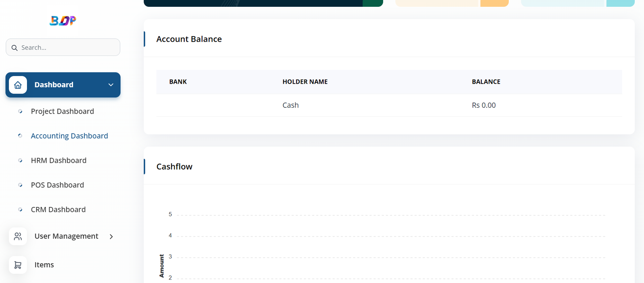This screenshot has width=644, height=283.
Task: Click the User Management people icon
Action: [x=18, y=236]
